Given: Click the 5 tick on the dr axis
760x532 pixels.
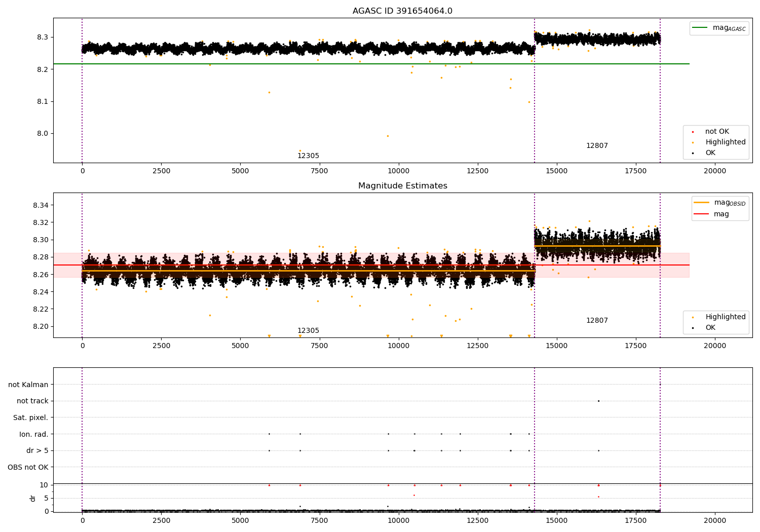Looking at the screenshot, I should (46, 499).
